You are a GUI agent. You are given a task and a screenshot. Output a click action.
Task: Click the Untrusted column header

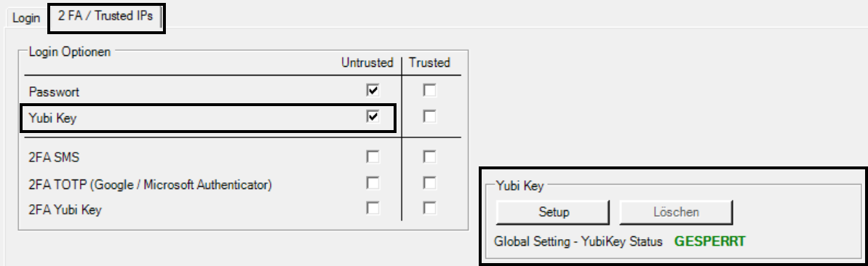(367, 63)
